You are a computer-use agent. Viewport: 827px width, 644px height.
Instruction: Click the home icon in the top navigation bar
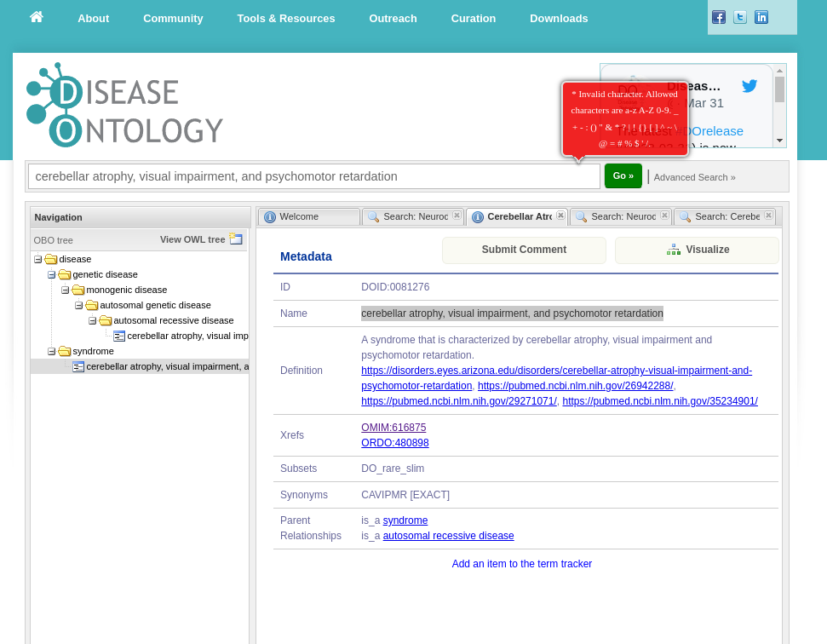tap(36, 17)
